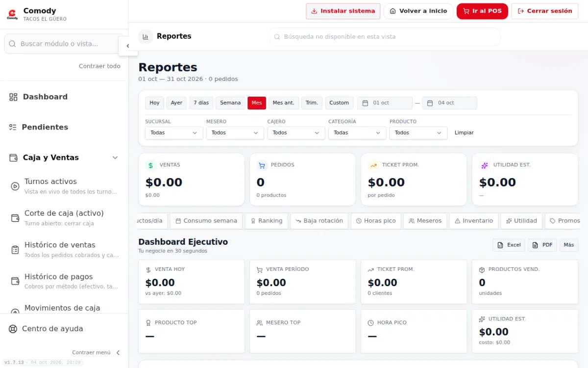Select the Semana date range
This screenshot has width=588, height=368.
point(230,103)
